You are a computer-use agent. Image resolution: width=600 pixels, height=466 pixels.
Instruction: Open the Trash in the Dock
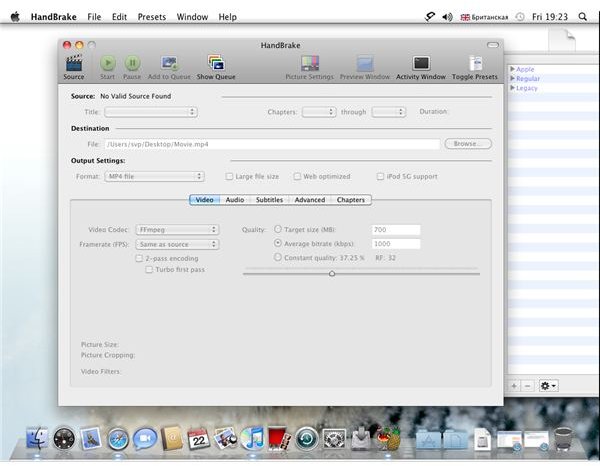563,439
